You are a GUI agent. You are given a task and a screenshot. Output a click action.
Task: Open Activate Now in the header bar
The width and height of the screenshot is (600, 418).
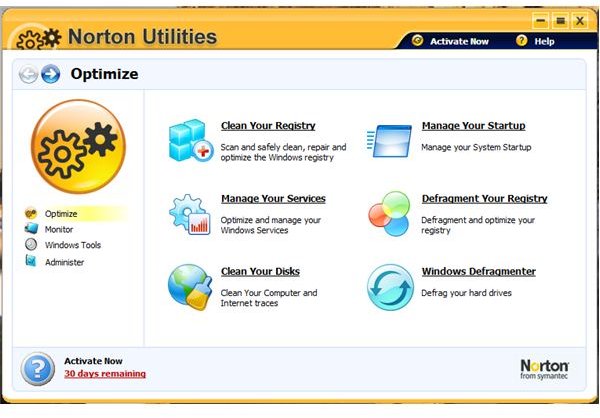point(459,41)
